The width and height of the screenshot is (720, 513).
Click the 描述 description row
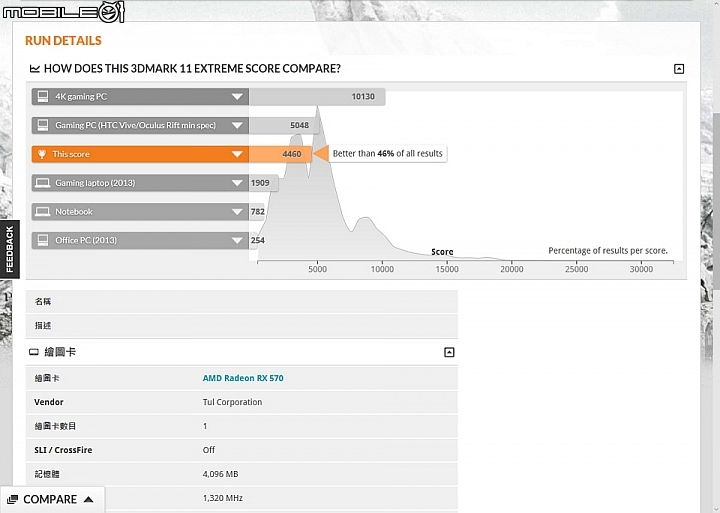[x=242, y=326]
